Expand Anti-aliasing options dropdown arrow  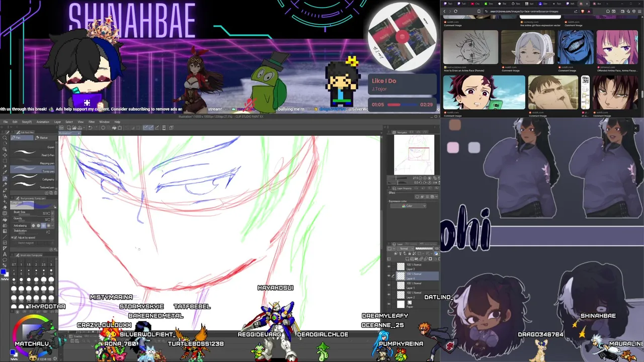(52, 226)
